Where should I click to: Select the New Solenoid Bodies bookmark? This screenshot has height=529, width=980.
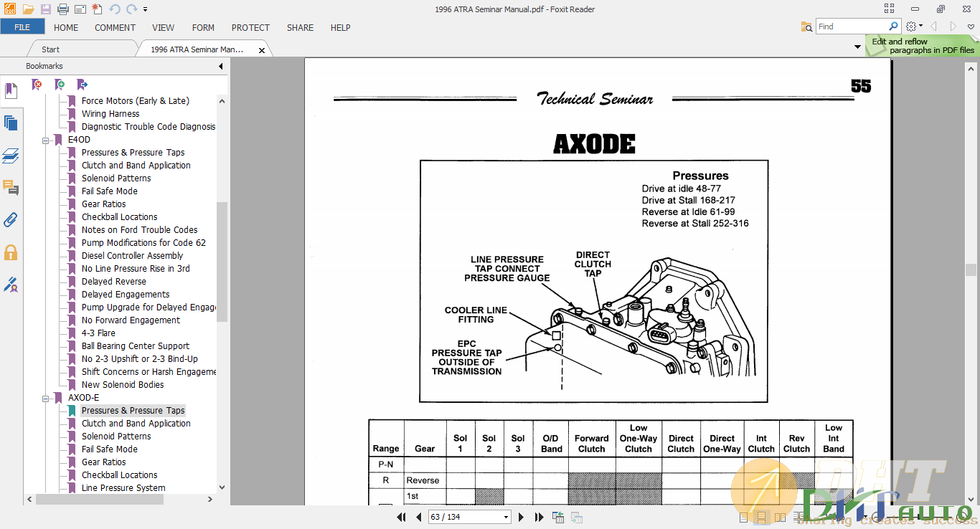123,385
